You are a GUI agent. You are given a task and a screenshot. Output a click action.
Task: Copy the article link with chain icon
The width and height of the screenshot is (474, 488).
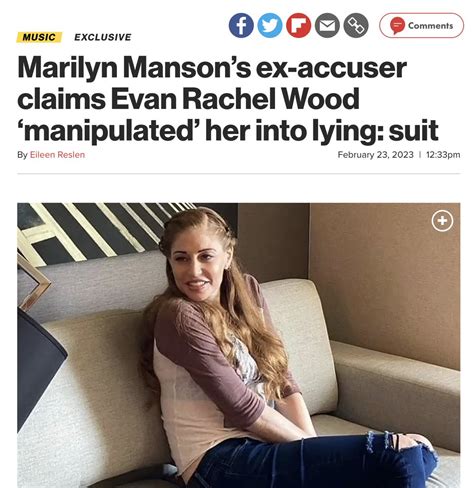coord(356,25)
